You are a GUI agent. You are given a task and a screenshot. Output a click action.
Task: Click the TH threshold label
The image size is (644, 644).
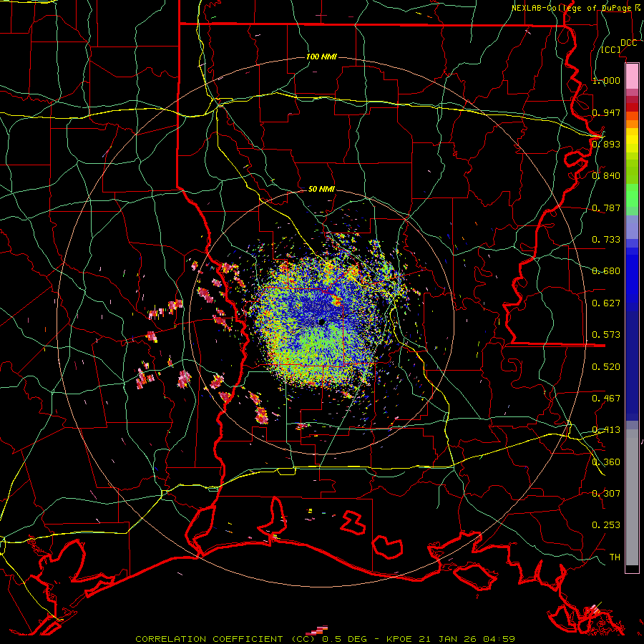tap(615, 557)
